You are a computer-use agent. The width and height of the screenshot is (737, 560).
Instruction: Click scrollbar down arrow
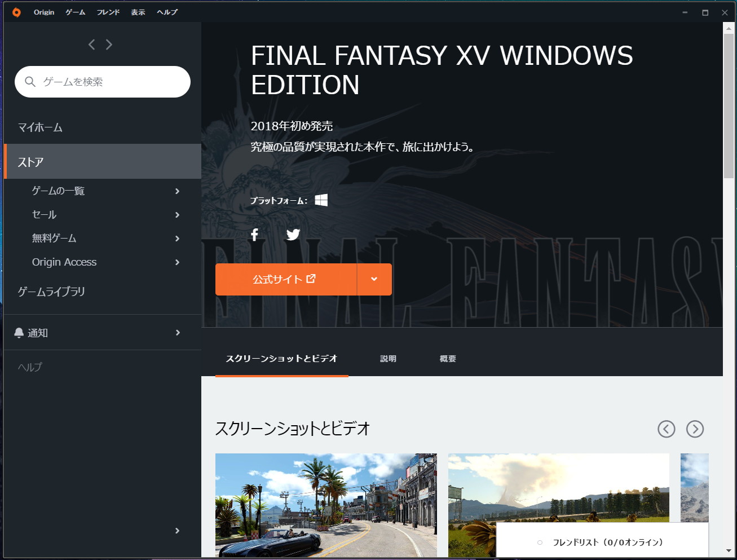tap(729, 551)
